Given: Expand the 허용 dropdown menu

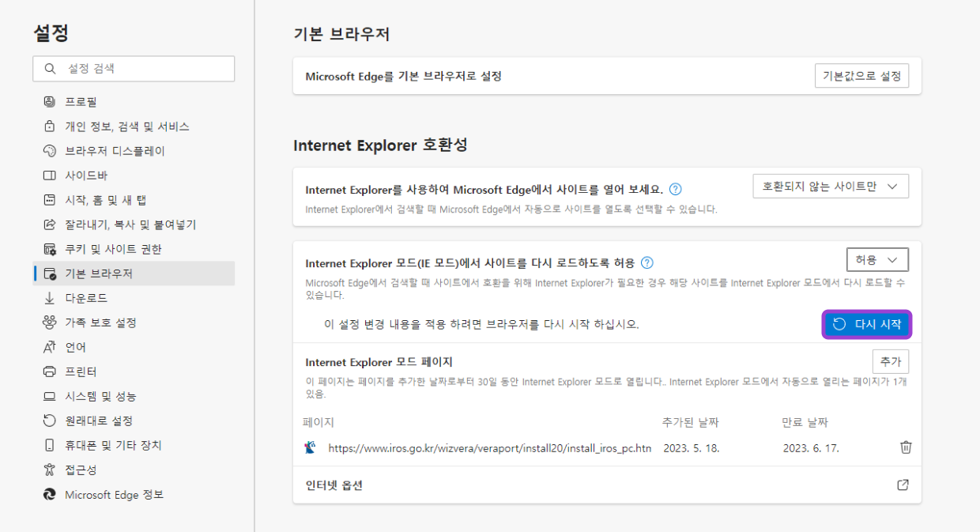Looking at the screenshot, I should (877, 258).
